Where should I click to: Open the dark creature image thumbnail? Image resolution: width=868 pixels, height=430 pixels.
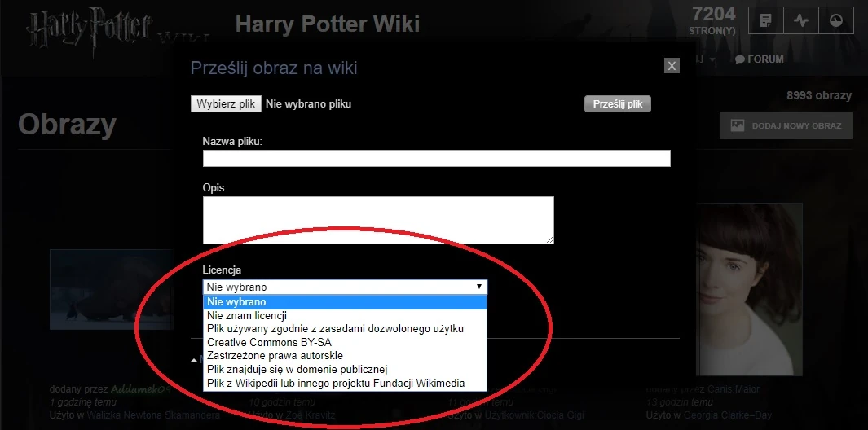pos(111,289)
